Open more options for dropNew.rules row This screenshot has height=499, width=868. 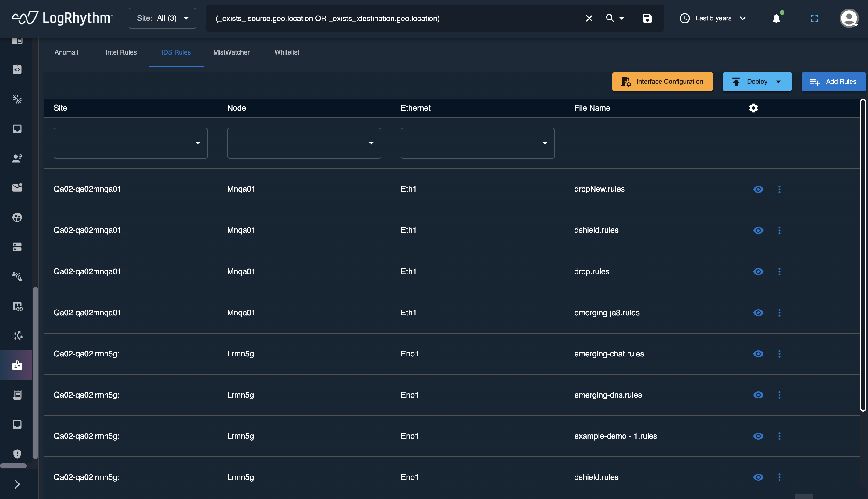(x=779, y=189)
